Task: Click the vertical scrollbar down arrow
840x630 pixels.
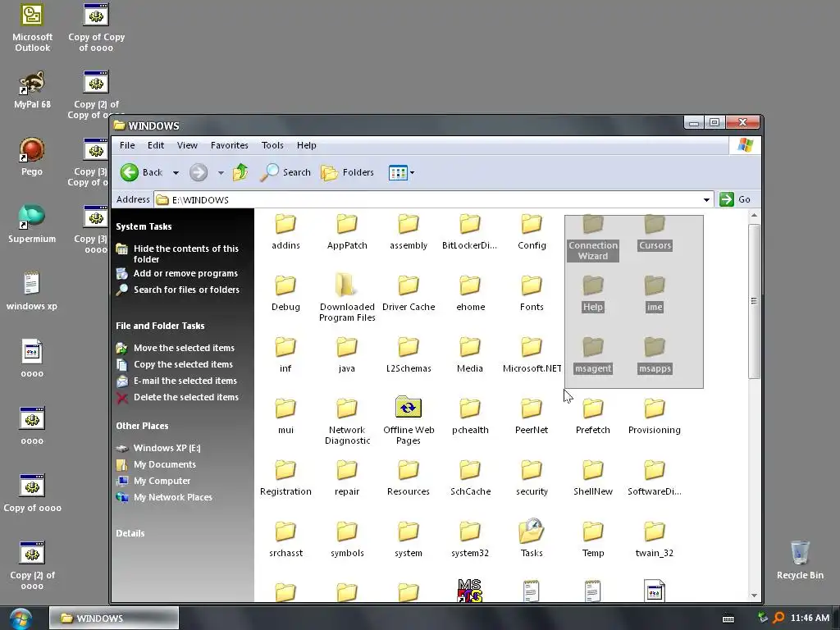Action: click(x=754, y=596)
